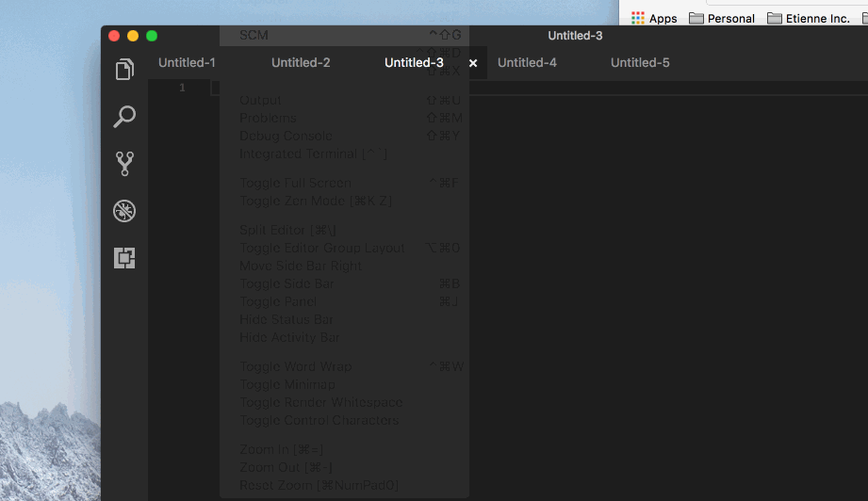The image size is (868, 501).
Task: Select Toggle Editor Group Layout item
Action: tap(344, 248)
